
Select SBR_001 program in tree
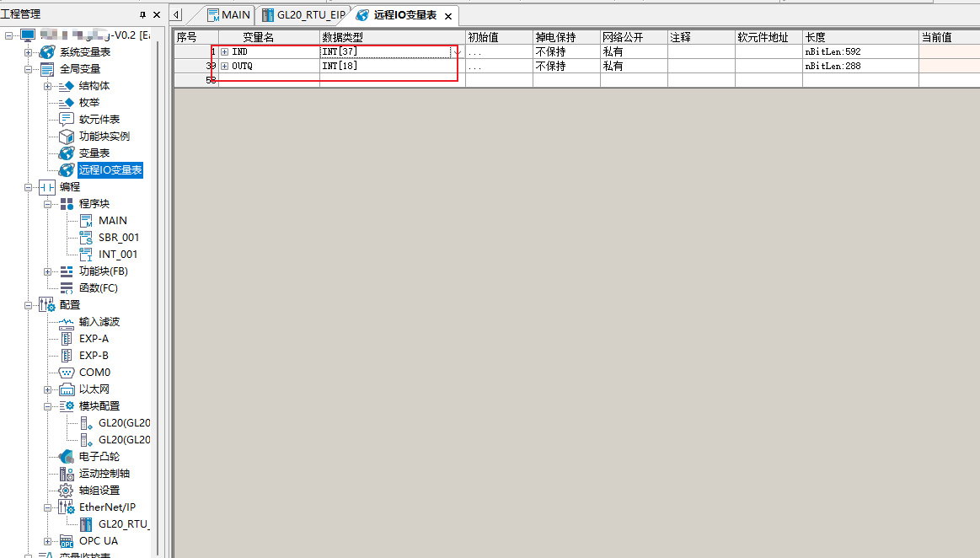click(x=118, y=238)
